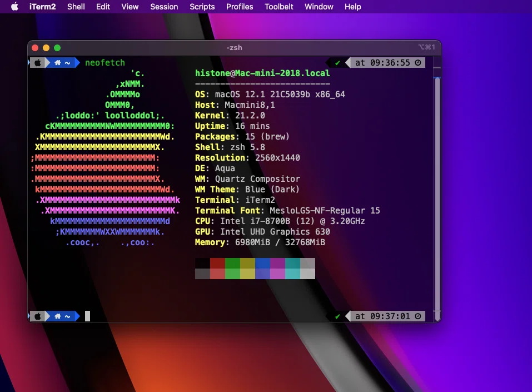This screenshot has width=532, height=392.
Task: Click the bright cyan swatch in the bottom palette row
Action: [x=292, y=274]
